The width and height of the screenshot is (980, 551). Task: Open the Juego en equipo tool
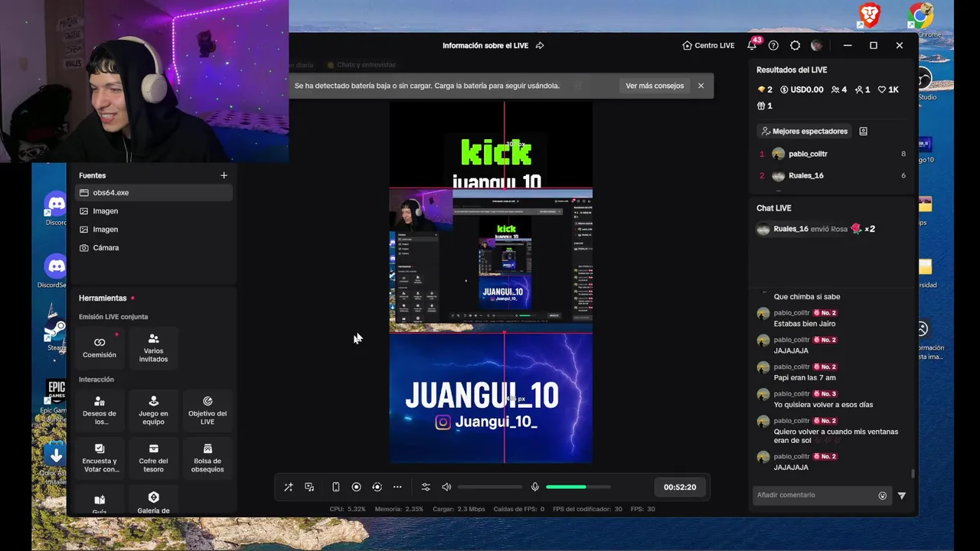[153, 410]
